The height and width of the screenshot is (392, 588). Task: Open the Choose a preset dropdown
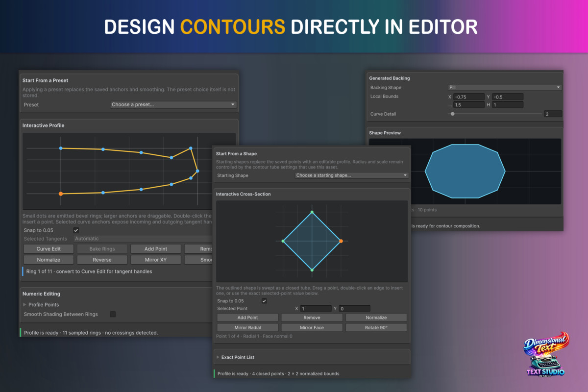(173, 104)
